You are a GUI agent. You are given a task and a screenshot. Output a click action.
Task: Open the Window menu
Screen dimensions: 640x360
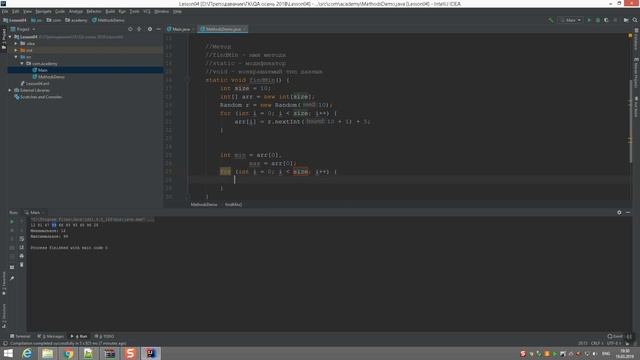point(162,11)
